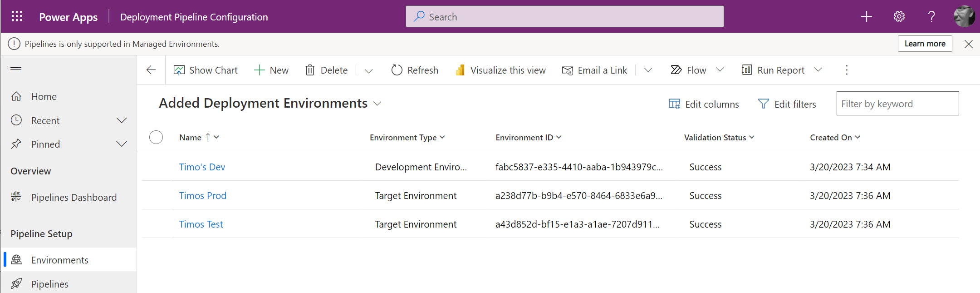The width and height of the screenshot is (980, 293).
Task: Open the app launcher waffle icon
Action: coord(17,16)
